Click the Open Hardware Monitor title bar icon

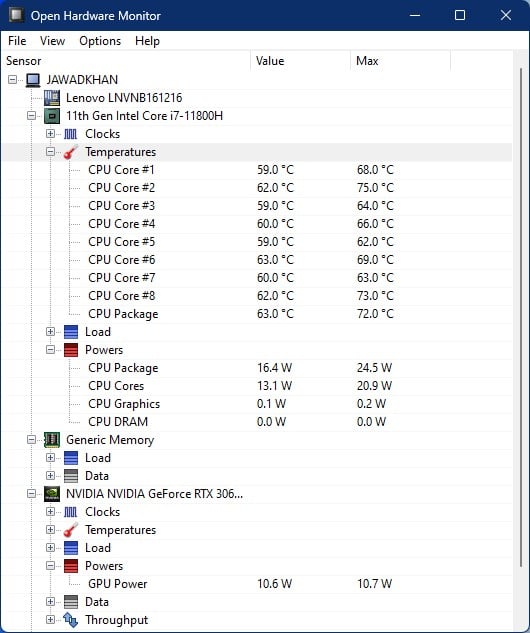coord(17,15)
